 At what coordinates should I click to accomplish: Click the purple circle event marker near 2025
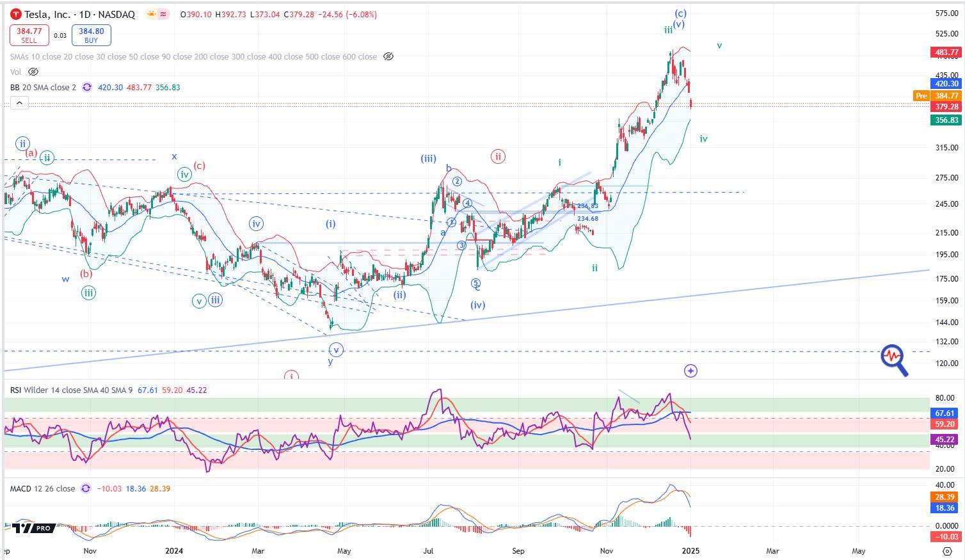click(x=690, y=371)
